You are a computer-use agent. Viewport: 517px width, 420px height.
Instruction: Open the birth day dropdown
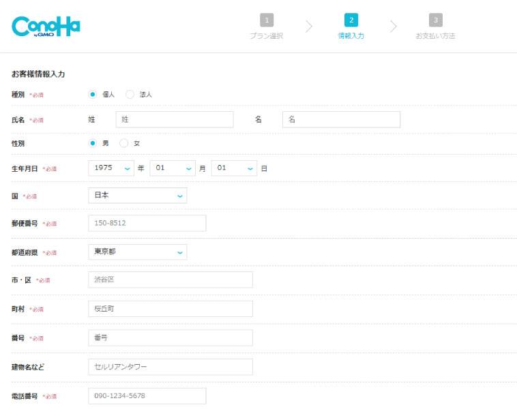[x=233, y=168]
